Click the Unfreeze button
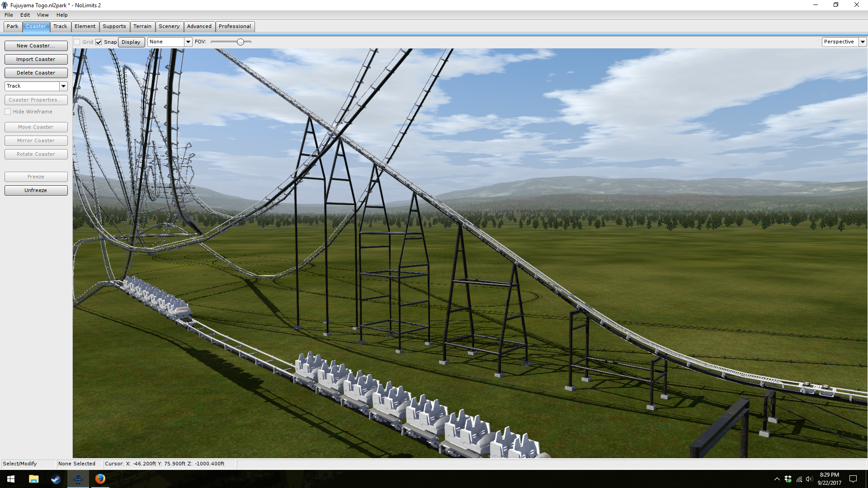The image size is (868, 488). pyautogui.click(x=36, y=190)
